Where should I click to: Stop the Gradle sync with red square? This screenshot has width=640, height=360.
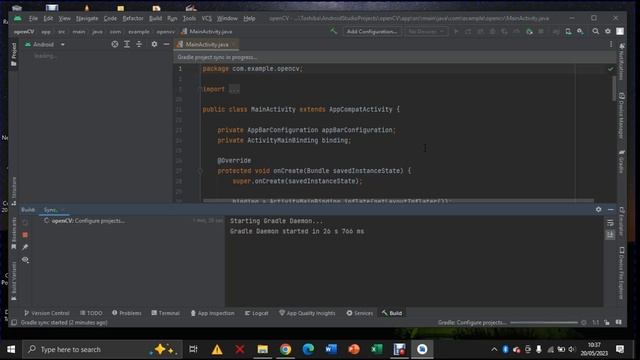tap(25, 235)
